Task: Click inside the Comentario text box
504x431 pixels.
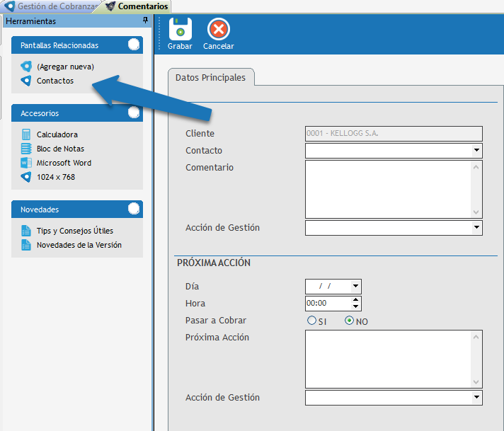Action: point(388,189)
